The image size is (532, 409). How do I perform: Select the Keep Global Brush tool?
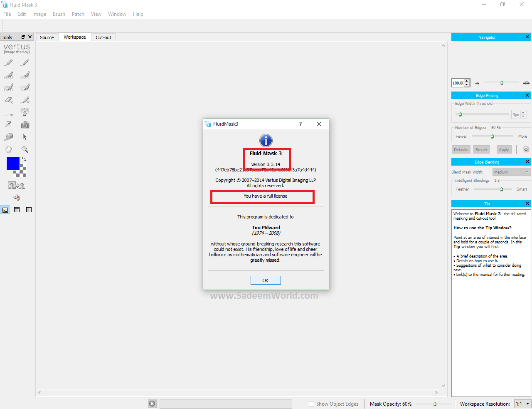click(8, 87)
